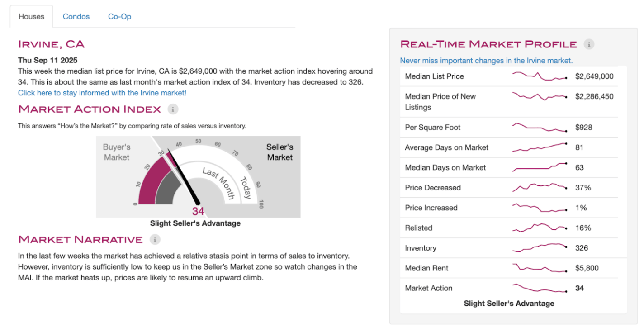Click the Average Days on Market sparkline

click(539, 147)
